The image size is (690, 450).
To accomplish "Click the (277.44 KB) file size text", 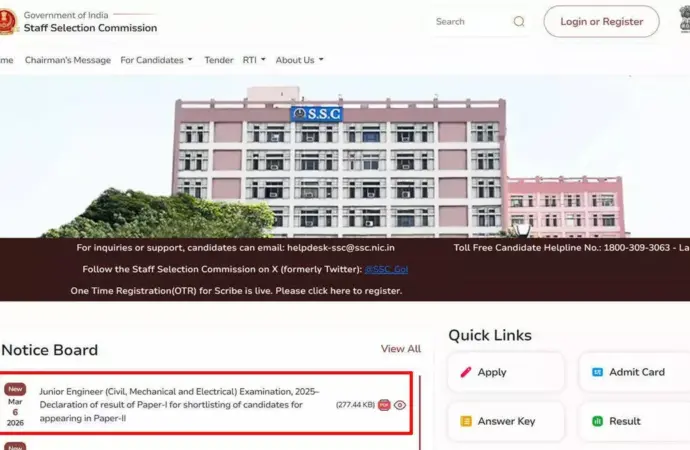I will 355,405.
